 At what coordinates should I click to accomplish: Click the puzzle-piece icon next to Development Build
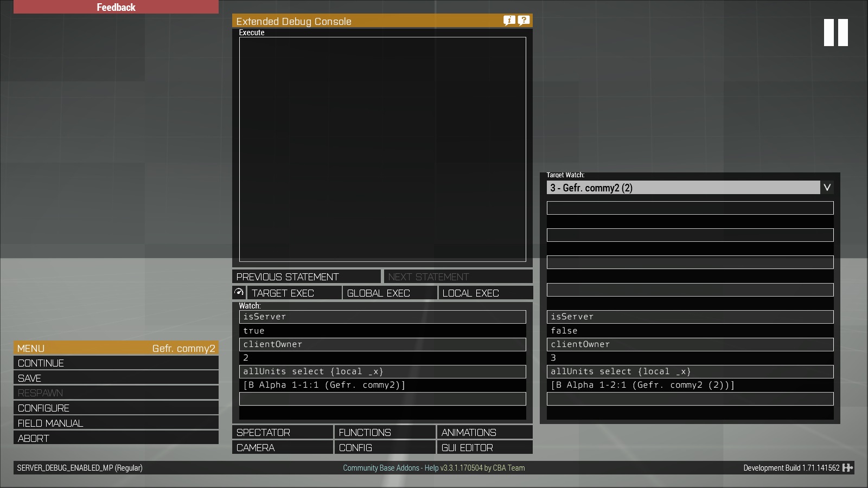847,467
